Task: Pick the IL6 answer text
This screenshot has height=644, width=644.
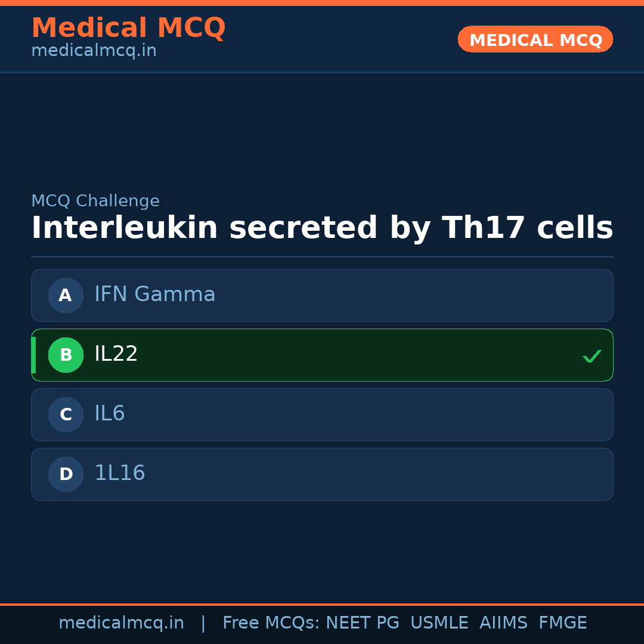Action: [x=109, y=414]
